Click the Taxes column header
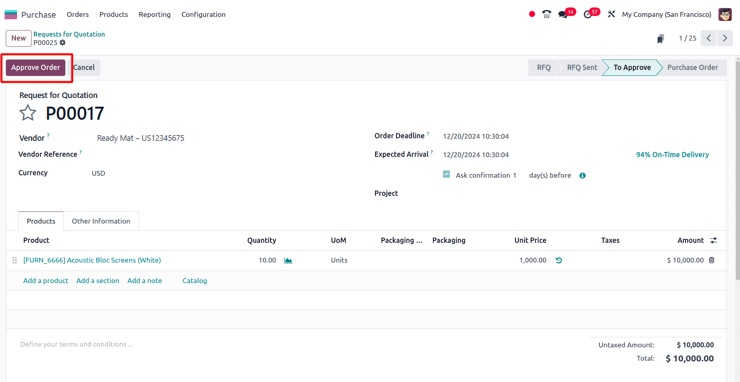This screenshot has width=740, height=382. click(610, 240)
